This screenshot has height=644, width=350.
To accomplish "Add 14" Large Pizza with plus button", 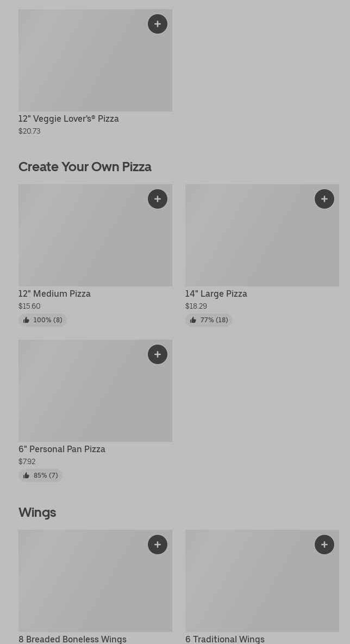I will 324,199.
